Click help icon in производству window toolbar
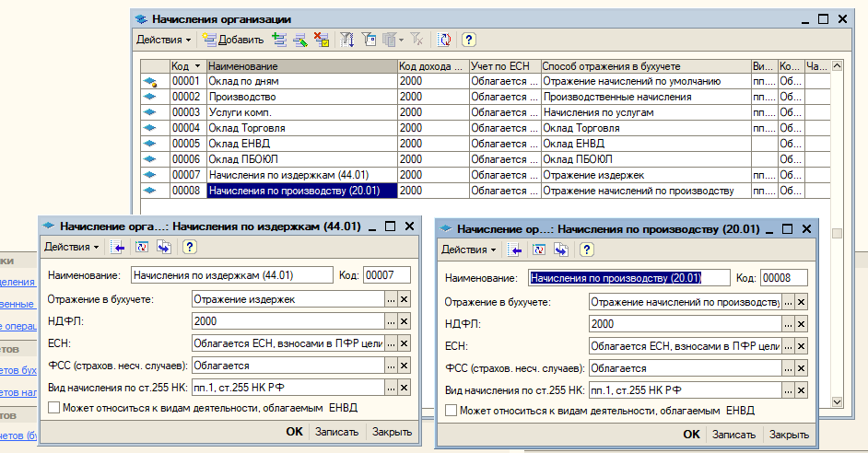The height and width of the screenshot is (453, 868). (x=587, y=250)
